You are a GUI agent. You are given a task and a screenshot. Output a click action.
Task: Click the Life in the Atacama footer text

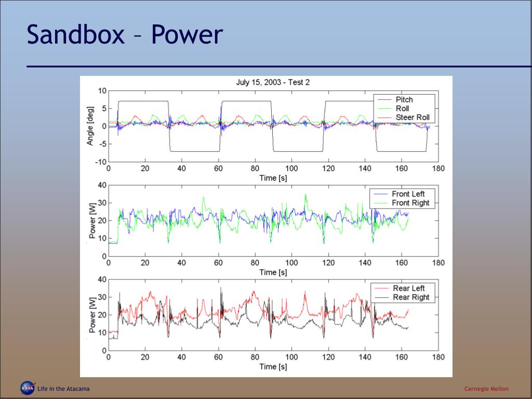point(63,389)
